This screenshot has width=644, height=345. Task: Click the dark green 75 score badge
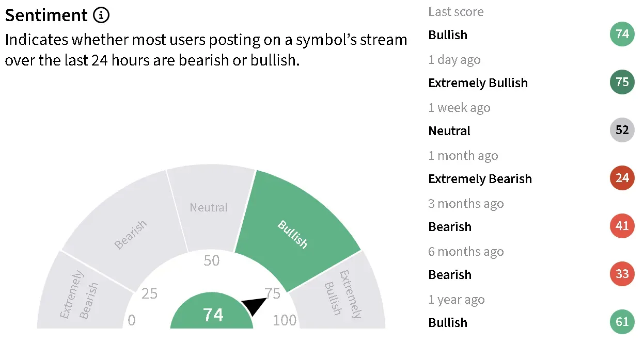pos(622,82)
